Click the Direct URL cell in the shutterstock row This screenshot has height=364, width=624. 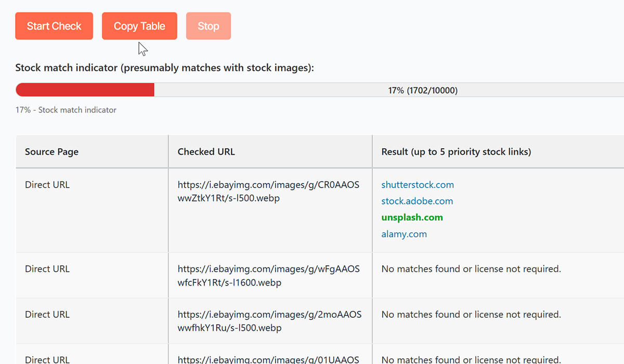(x=47, y=185)
